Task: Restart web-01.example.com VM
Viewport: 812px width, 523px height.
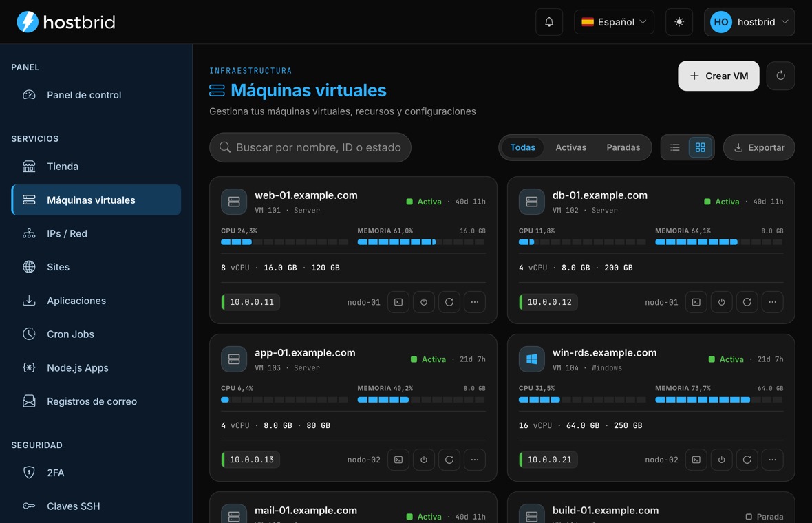Action: pos(449,302)
